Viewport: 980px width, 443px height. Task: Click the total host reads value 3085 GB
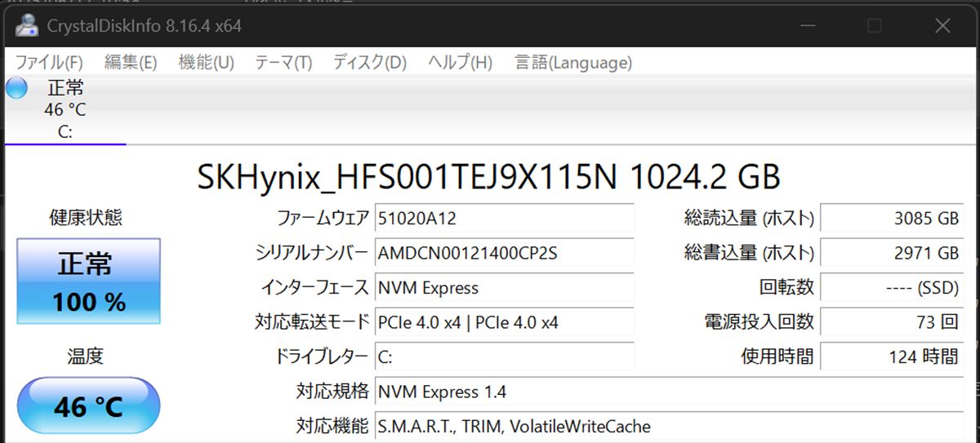pos(892,218)
